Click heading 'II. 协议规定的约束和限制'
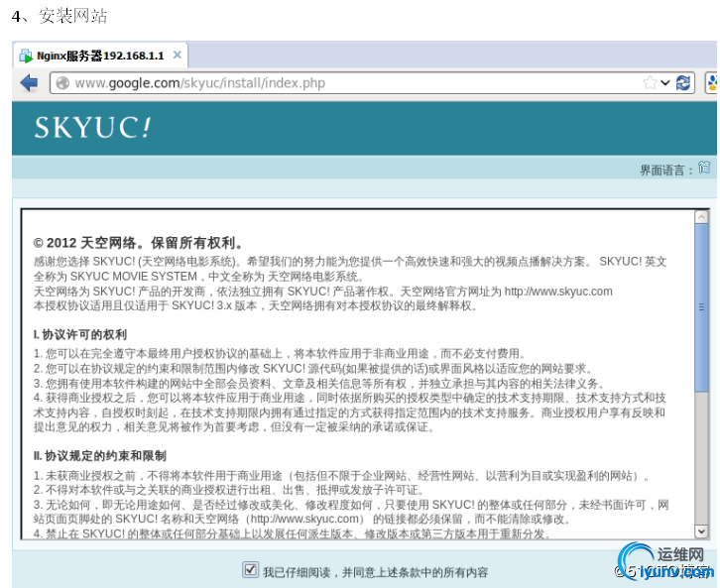 click(99, 456)
